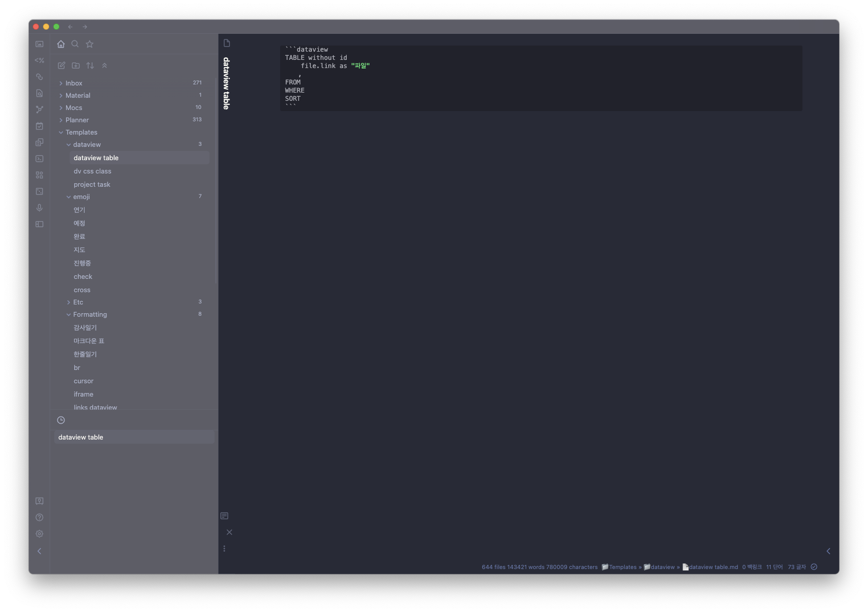Open the command palette ribbon icon
Screen dimensions: 868x612
[x=39, y=159]
